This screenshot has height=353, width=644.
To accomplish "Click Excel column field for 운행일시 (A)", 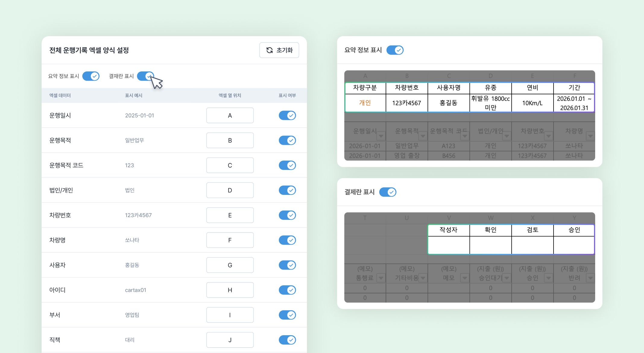I will click(230, 115).
